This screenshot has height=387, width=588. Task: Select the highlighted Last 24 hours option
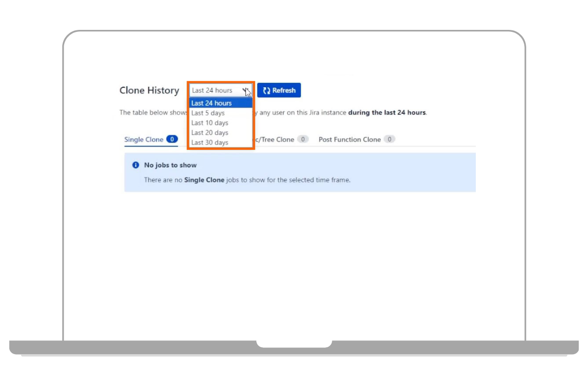[212, 103]
